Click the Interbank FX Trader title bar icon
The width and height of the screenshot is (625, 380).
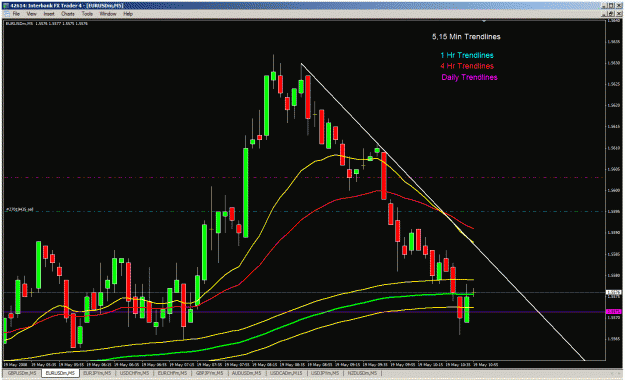[x=6, y=6]
